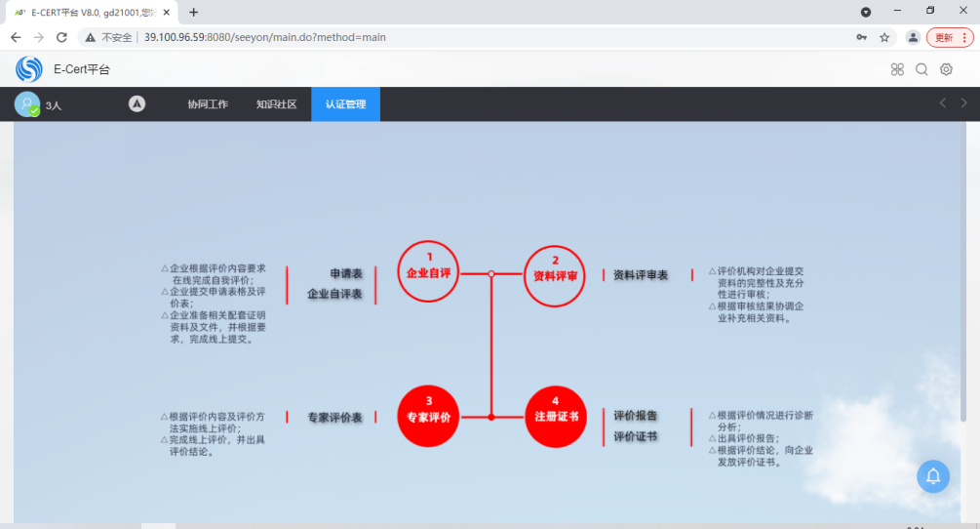Bookmark this page with star icon
980x529 pixels.
tap(884, 37)
